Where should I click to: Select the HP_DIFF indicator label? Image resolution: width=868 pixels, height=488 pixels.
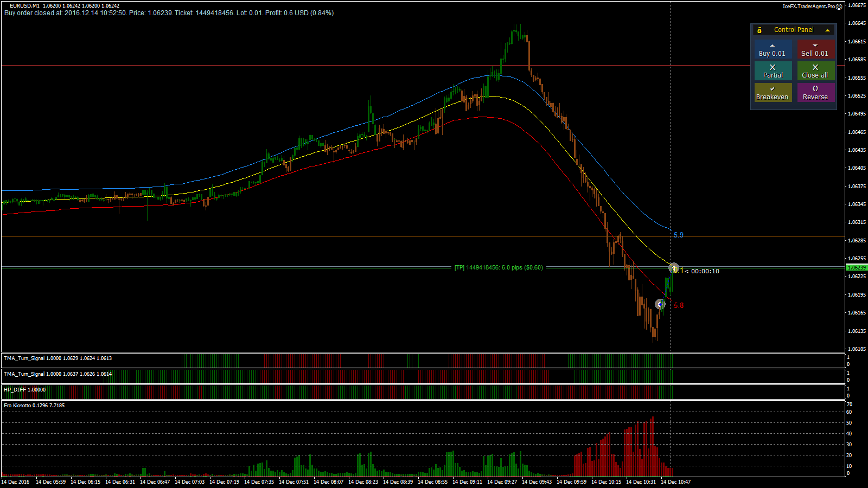point(25,390)
